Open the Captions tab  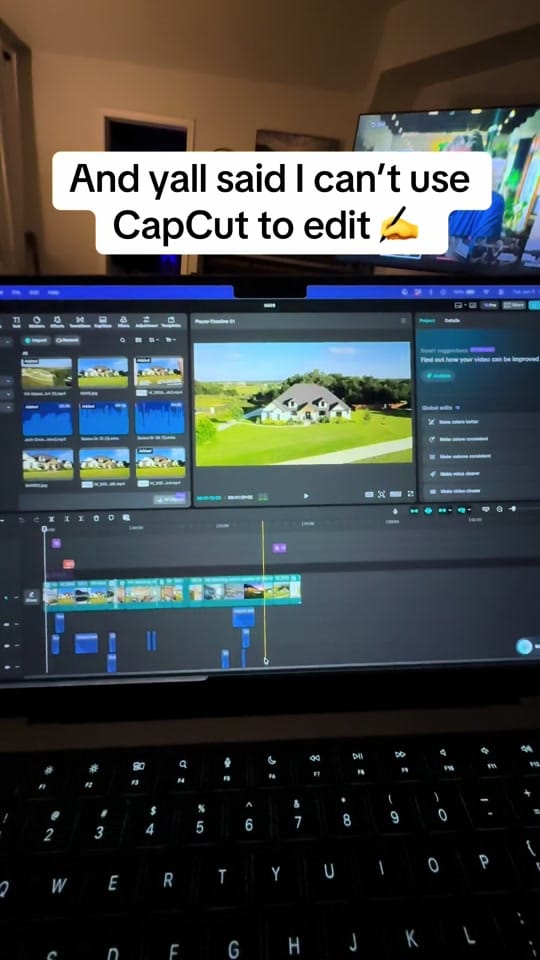pyautogui.click(x=102, y=321)
